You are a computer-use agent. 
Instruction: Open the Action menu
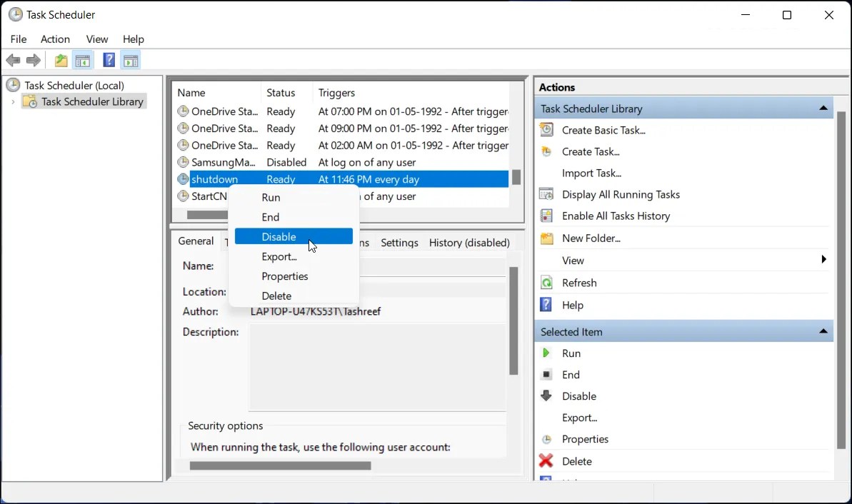coord(55,39)
